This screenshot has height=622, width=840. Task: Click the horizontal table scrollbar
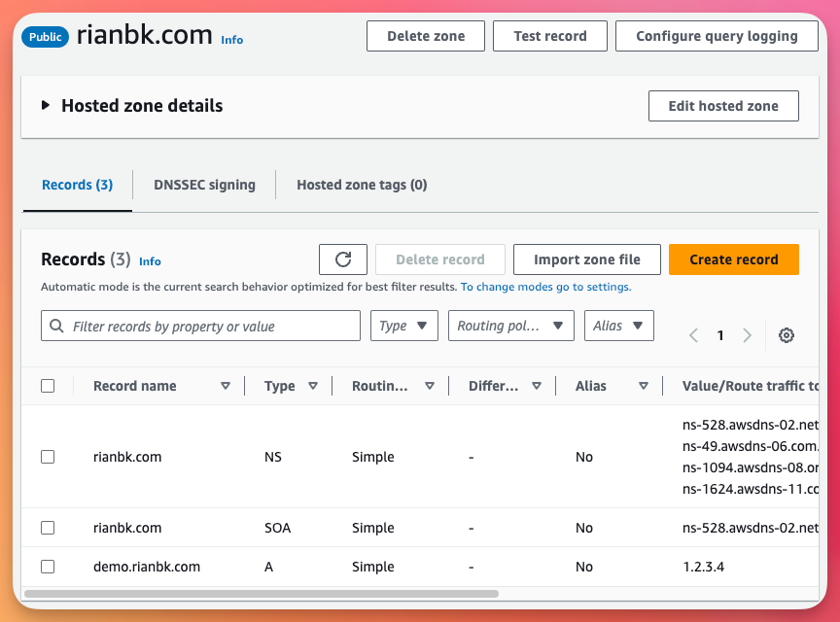tap(262, 594)
